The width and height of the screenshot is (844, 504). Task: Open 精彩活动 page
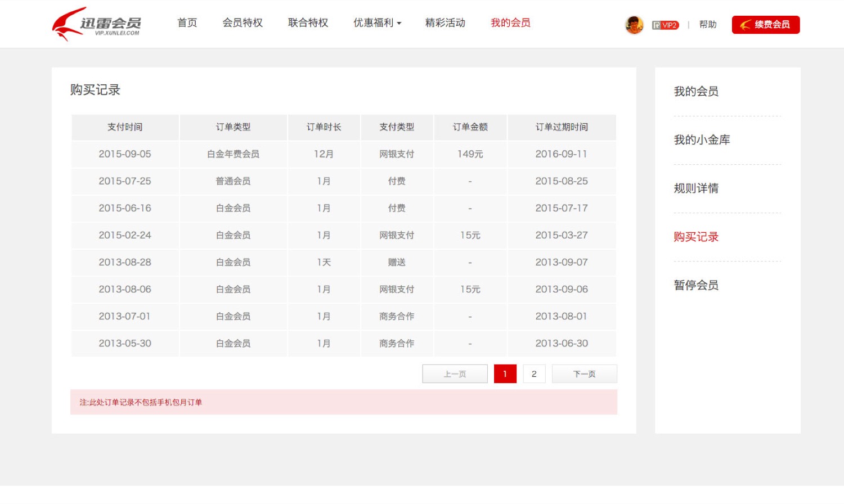445,23
